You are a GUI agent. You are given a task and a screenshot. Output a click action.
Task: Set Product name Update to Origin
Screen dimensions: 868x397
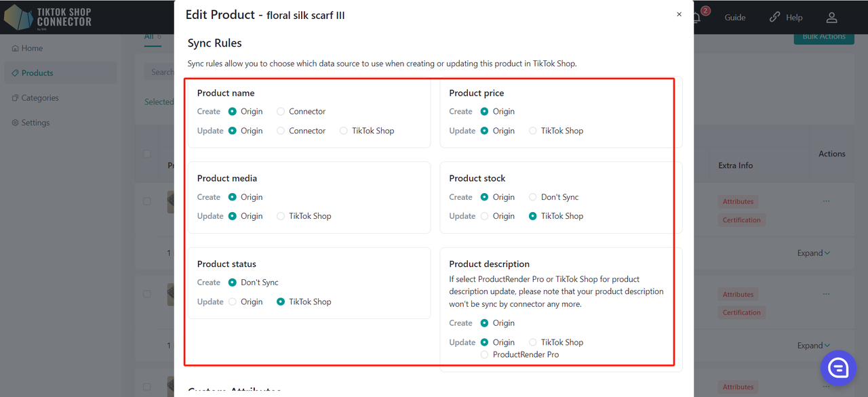(233, 131)
